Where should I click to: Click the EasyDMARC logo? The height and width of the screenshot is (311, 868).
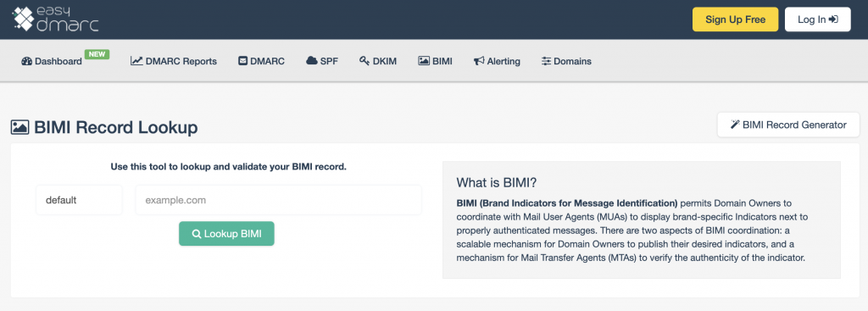click(55, 19)
